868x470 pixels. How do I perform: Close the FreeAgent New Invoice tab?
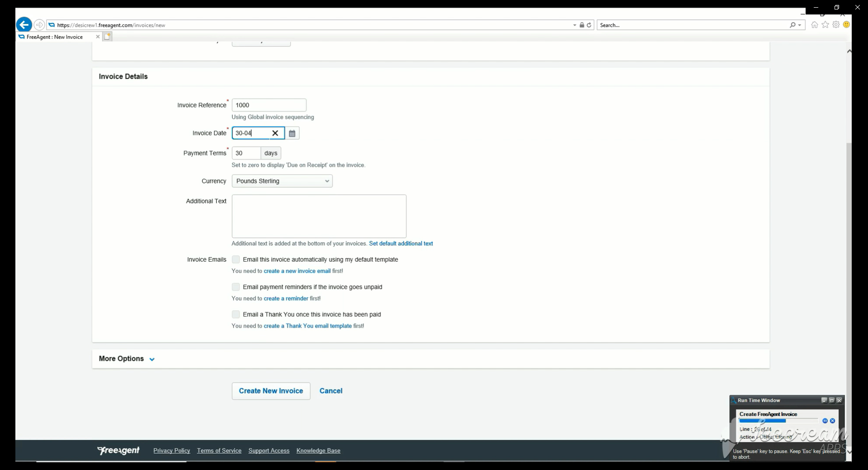(x=98, y=37)
